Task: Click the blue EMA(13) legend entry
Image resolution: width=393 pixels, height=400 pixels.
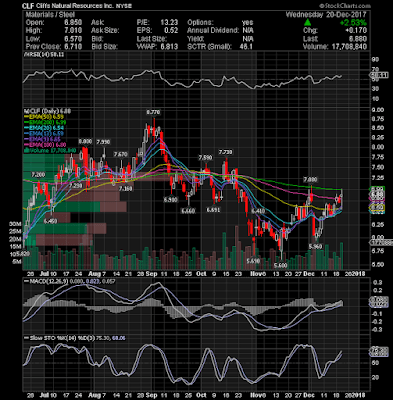Action: coord(44,134)
